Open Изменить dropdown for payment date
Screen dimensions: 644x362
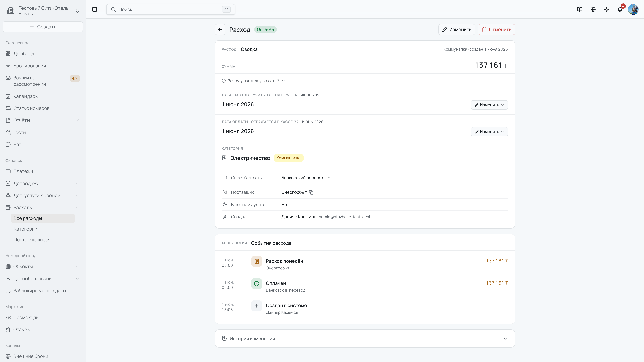tap(489, 132)
